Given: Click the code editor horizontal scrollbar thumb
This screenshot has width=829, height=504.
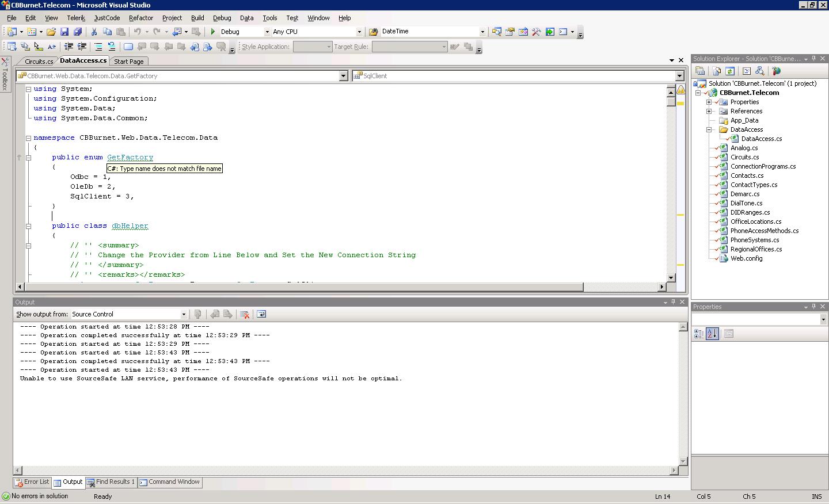Looking at the screenshot, I should [305, 287].
